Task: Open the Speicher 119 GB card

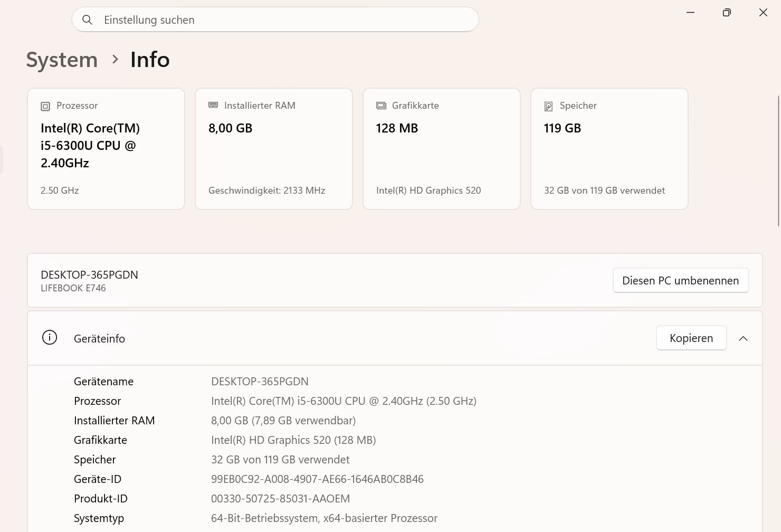Action: (609, 149)
